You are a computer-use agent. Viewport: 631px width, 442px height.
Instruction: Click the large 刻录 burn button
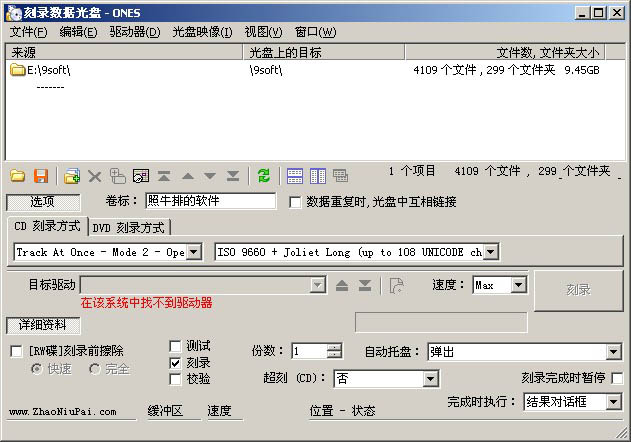[578, 289]
